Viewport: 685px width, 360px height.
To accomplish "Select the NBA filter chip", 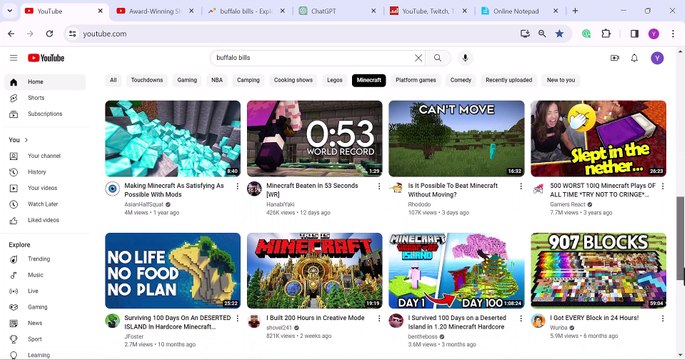I will pyautogui.click(x=217, y=80).
